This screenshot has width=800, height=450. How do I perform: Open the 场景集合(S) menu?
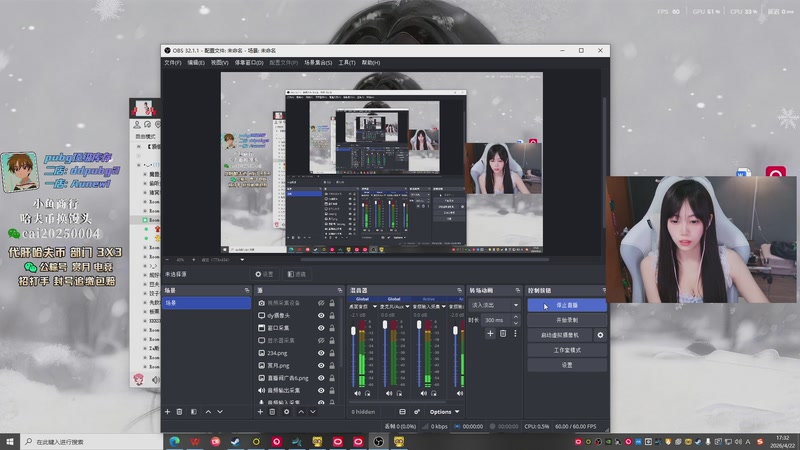click(x=318, y=63)
